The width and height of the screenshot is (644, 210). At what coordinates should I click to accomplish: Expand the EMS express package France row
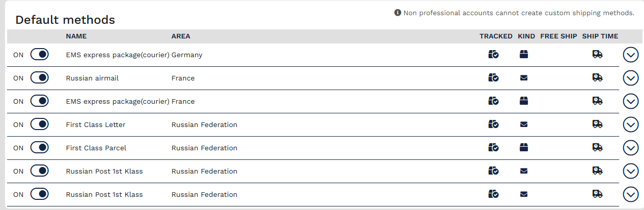(630, 101)
